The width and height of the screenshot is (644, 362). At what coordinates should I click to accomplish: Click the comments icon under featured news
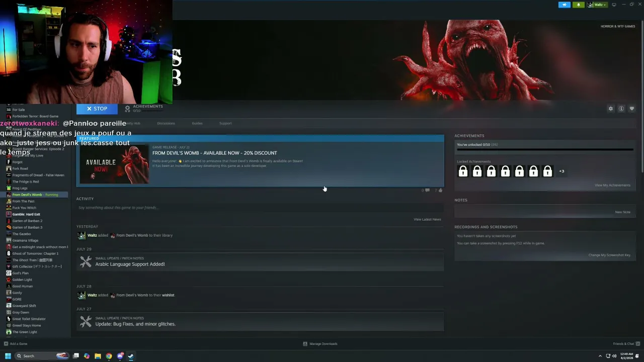pos(427,190)
